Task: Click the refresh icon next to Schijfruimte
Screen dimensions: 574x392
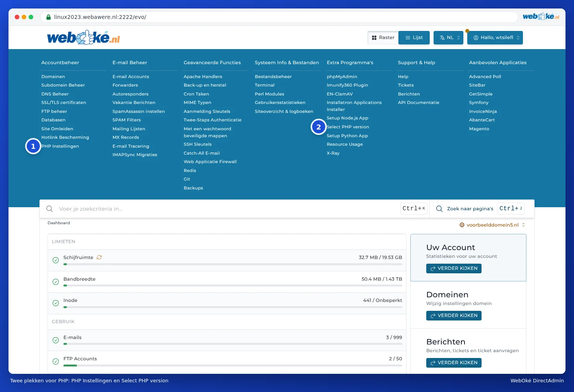Action: (x=99, y=257)
